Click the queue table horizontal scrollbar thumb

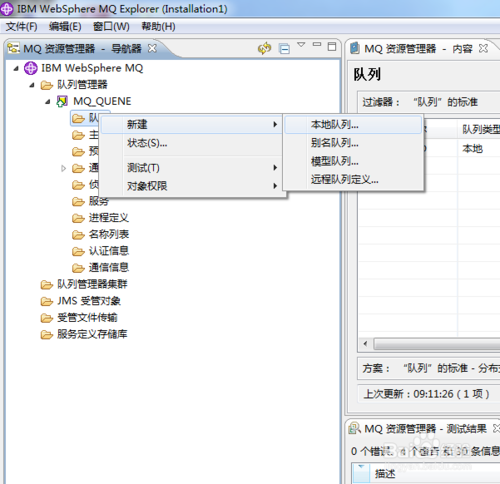[437, 344]
